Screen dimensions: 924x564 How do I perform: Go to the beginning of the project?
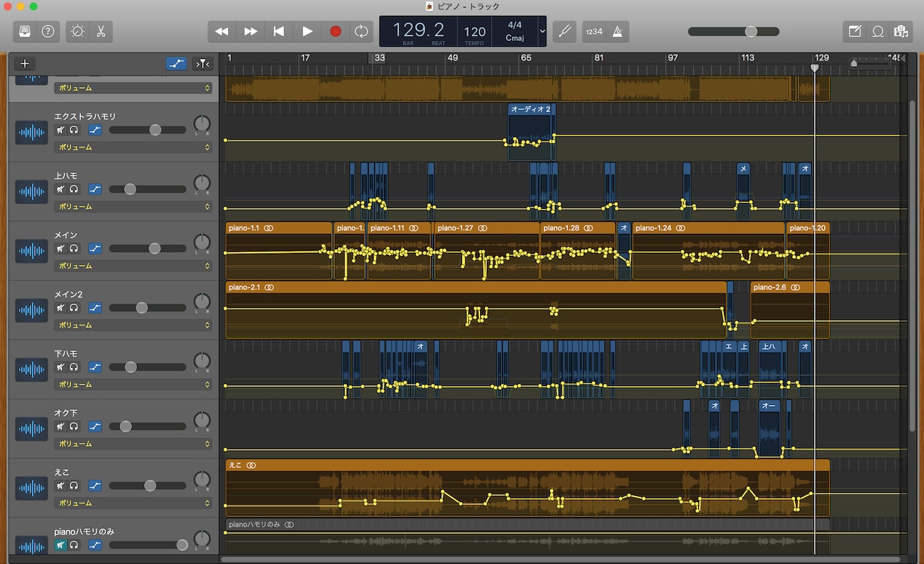pyautogui.click(x=279, y=31)
